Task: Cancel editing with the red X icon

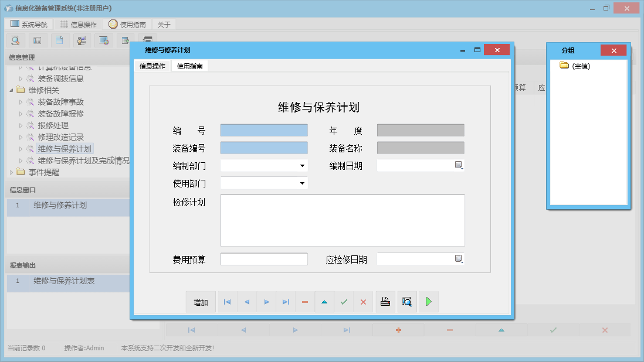Action: click(x=363, y=302)
